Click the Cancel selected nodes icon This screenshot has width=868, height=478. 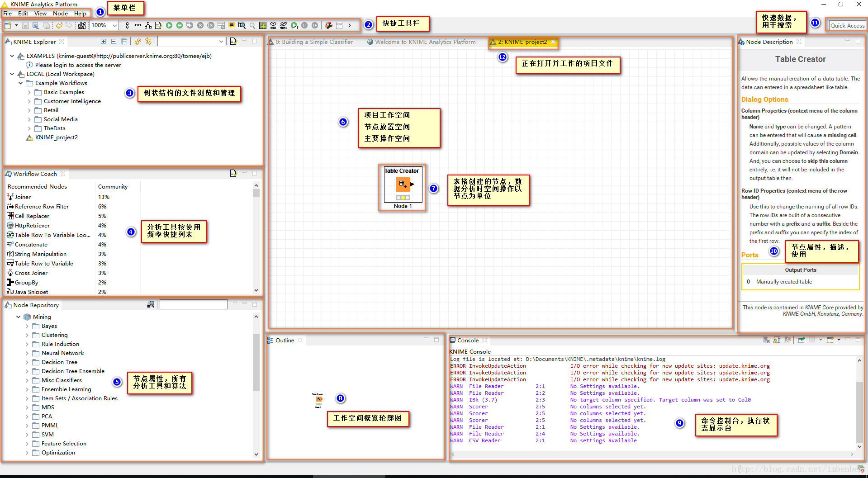click(200, 25)
